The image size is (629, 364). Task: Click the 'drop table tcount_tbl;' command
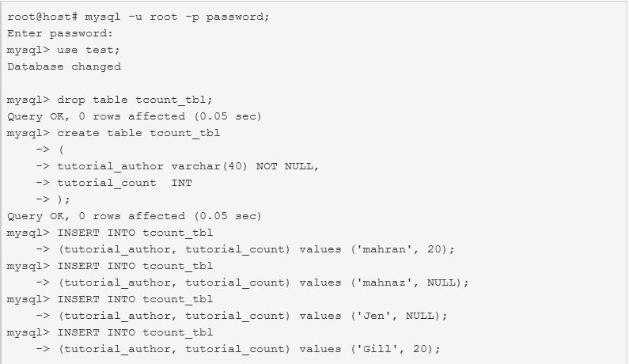tap(135, 100)
